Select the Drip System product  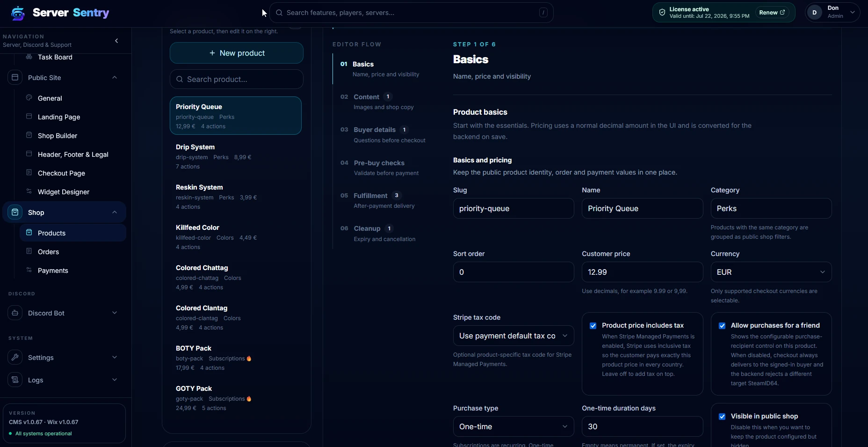coord(236,156)
